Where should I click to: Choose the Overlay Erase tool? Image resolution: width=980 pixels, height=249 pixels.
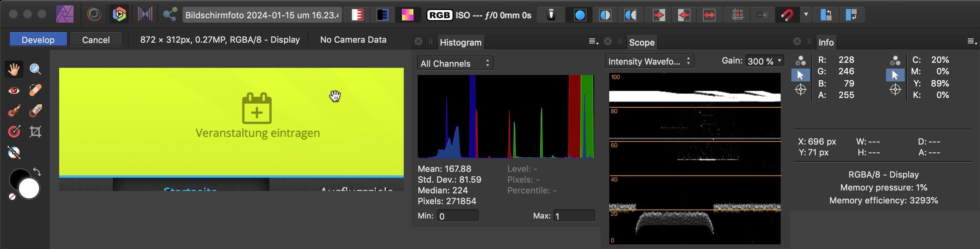35,111
